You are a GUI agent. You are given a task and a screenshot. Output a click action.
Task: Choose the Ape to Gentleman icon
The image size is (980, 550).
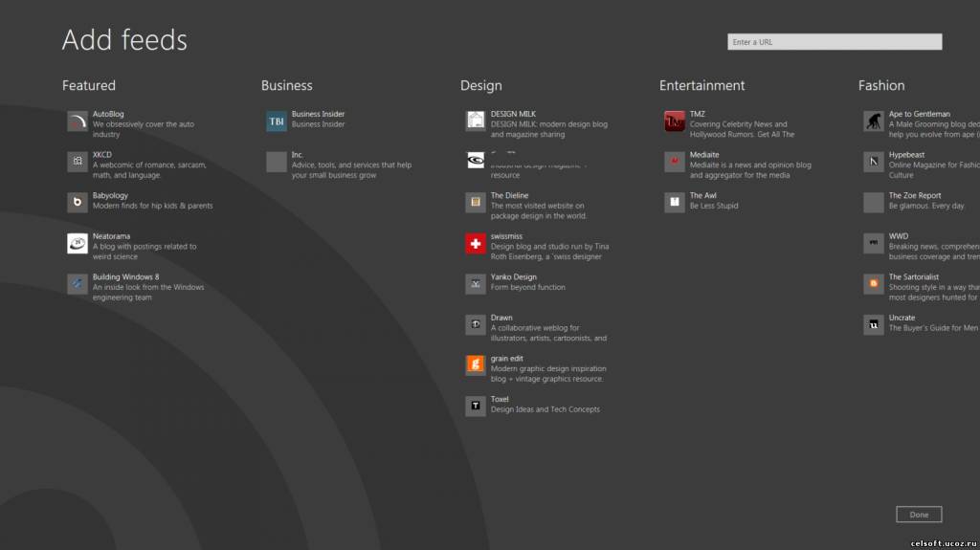(x=874, y=121)
